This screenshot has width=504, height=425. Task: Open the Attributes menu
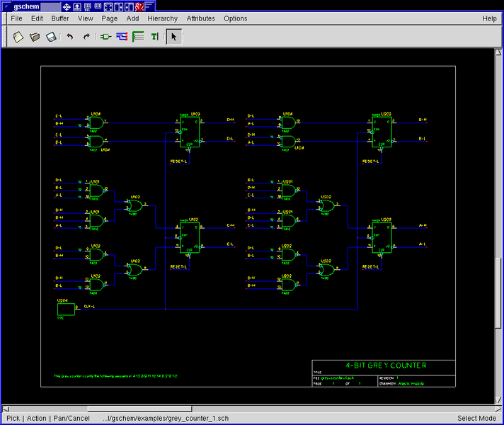pos(200,18)
